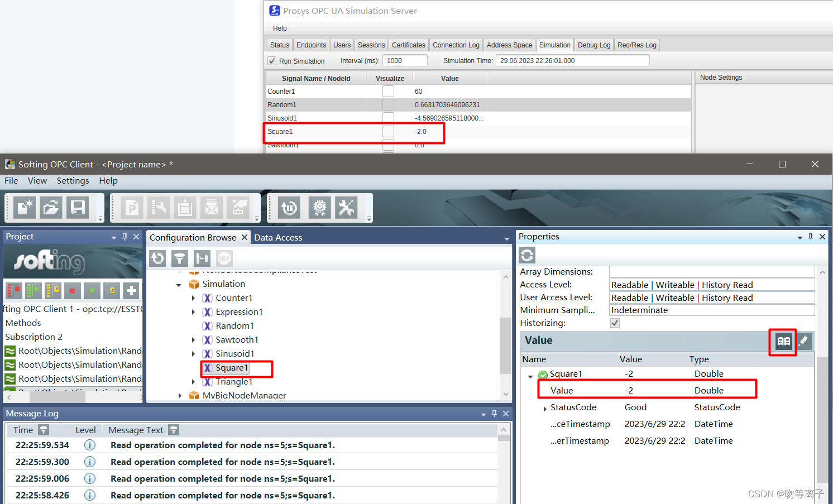Open the wrench and screwdriver tools icon
Image resolution: width=833 pixels, height=504 pixels.
click(x=347, y=208)
